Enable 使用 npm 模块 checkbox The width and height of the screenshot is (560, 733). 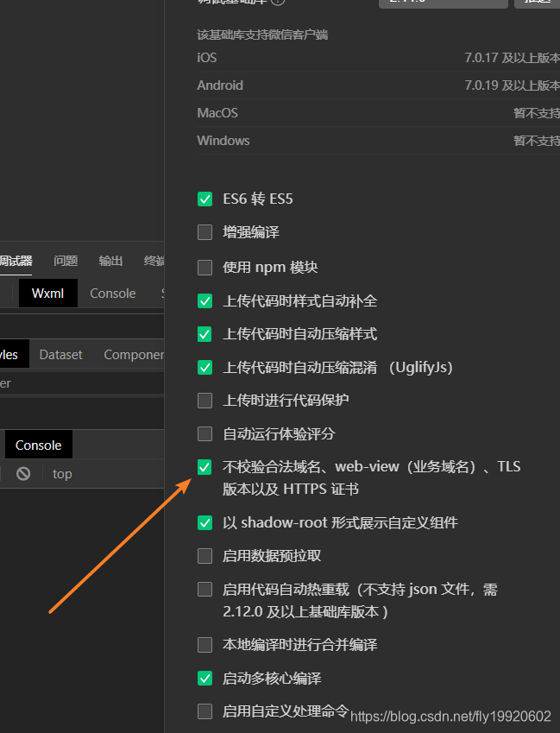pyautogui.click(x=204, y=268)
